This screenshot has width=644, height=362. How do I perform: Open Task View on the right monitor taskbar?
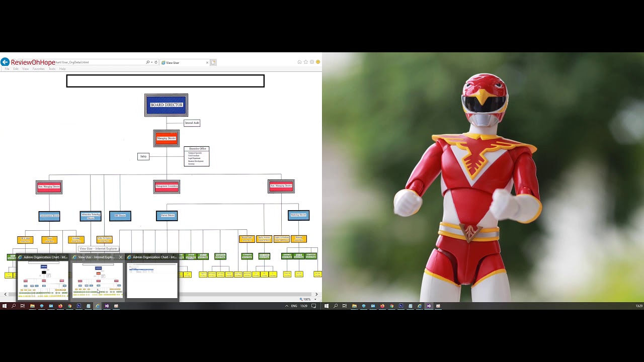(345, 306)
